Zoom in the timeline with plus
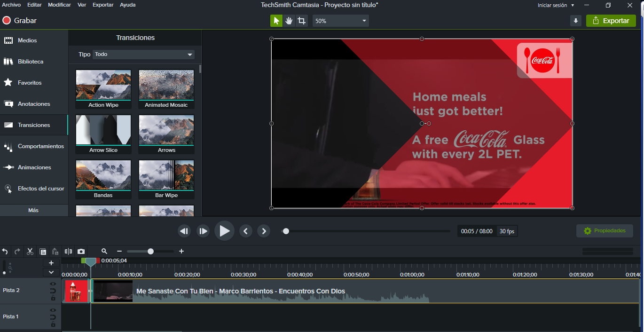Viewport: 644px width, 332px height. point(181,252)
